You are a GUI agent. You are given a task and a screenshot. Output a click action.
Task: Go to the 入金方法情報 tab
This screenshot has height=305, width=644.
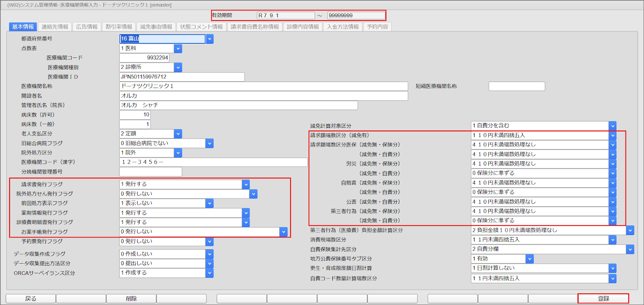343,27
